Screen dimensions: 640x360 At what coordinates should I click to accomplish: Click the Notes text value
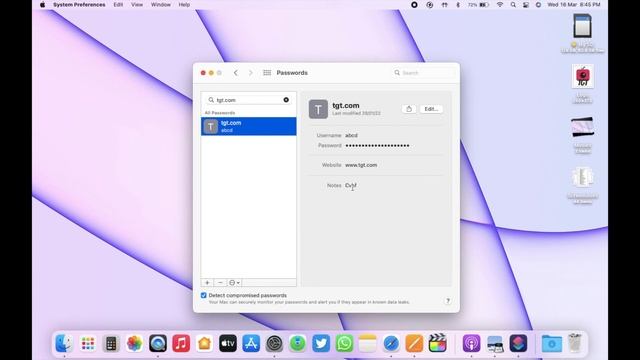tap(351, 185)
